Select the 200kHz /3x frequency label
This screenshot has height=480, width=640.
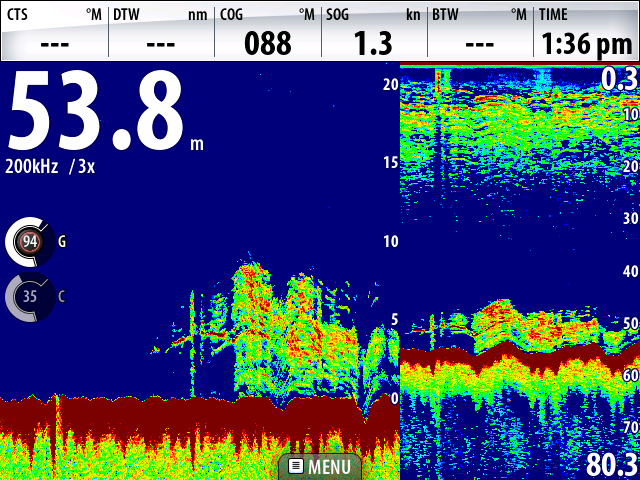tap(50, 167)
